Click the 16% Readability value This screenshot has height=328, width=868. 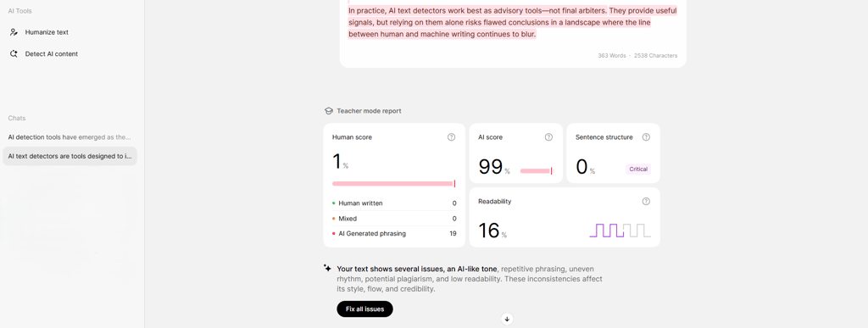(x=492, y=231)
